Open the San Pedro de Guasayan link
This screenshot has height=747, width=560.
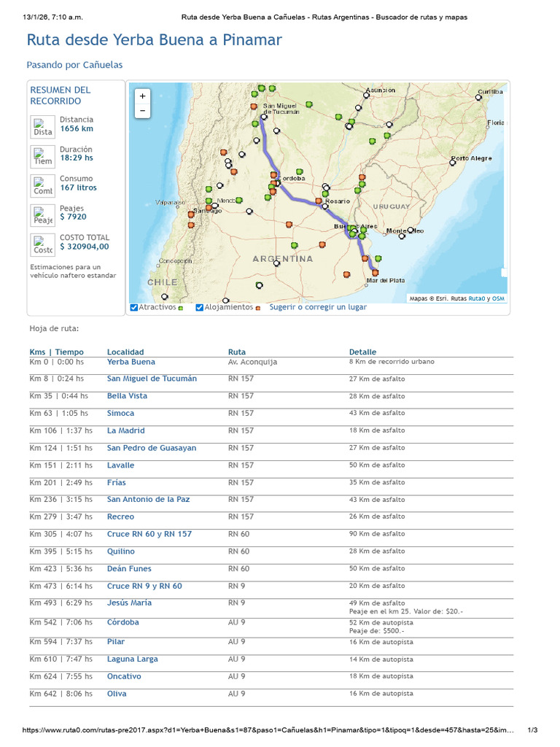(x=152, y=449)
